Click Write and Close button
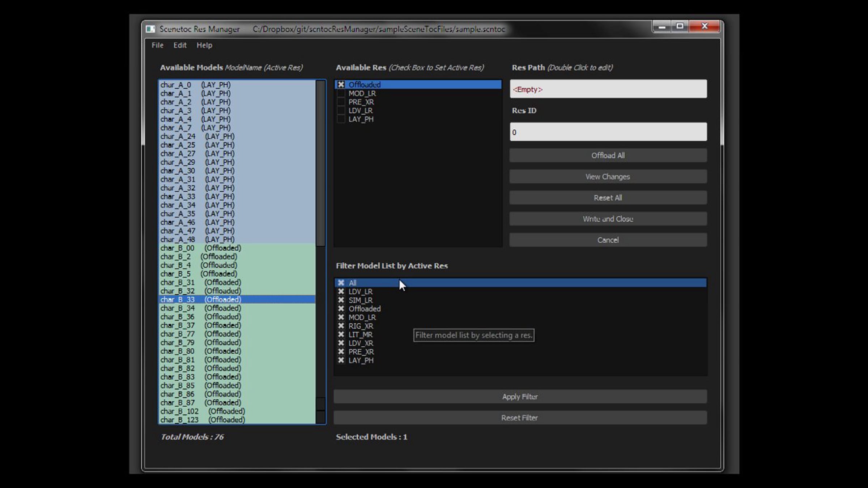The width and height of the screenshot is (868, 488). 608,219
